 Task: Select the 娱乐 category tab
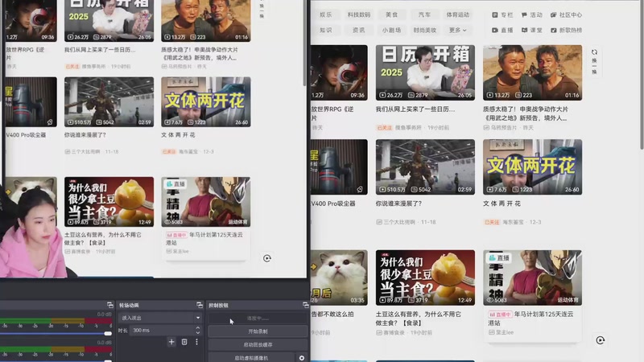[x=326, y=14]
